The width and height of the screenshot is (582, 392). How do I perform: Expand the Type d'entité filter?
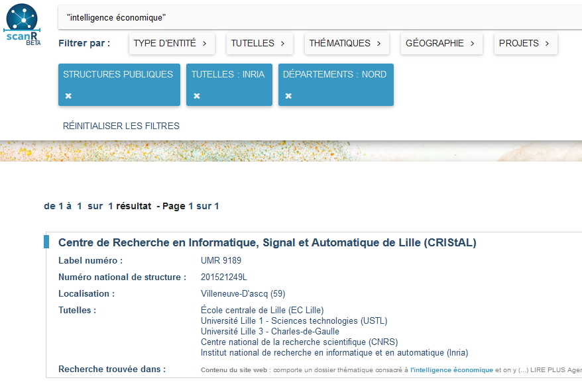point(172,44)
